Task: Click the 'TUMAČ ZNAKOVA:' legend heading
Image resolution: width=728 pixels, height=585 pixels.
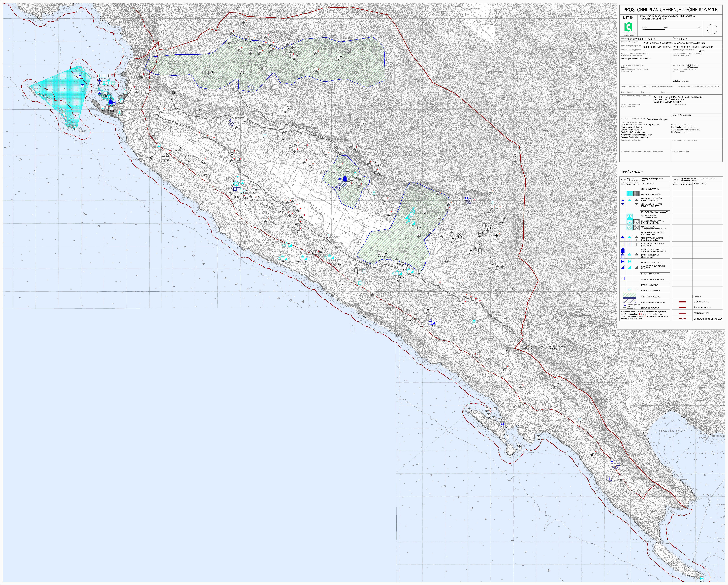Action: (632, 172)
